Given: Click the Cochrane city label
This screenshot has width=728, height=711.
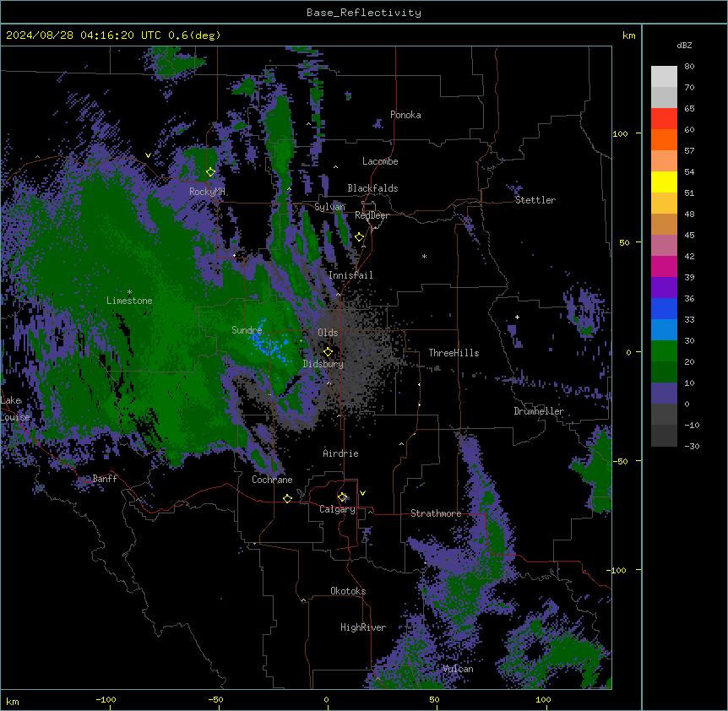Looking at the screenshot, I should tap(272, 480).
